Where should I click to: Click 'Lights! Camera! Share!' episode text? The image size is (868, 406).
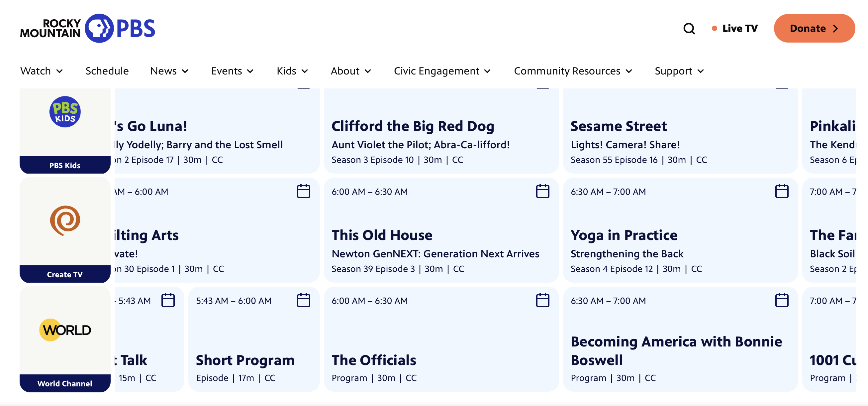[625, 145]
